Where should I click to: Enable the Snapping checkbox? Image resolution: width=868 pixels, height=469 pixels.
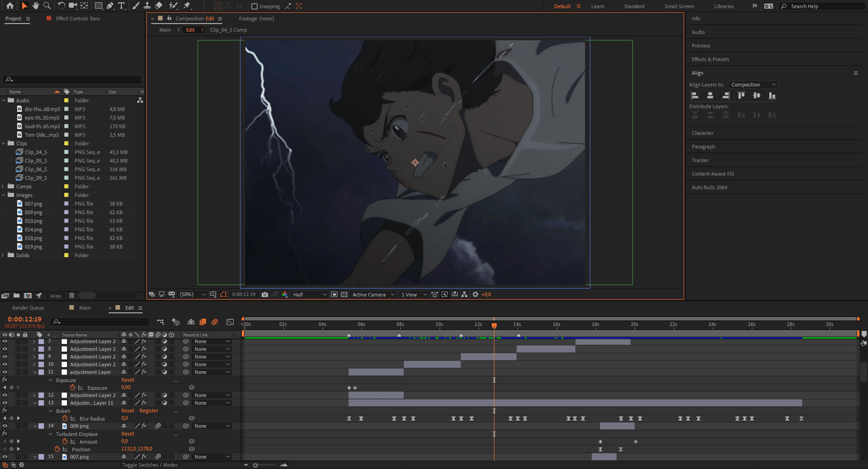click(254, 6)
